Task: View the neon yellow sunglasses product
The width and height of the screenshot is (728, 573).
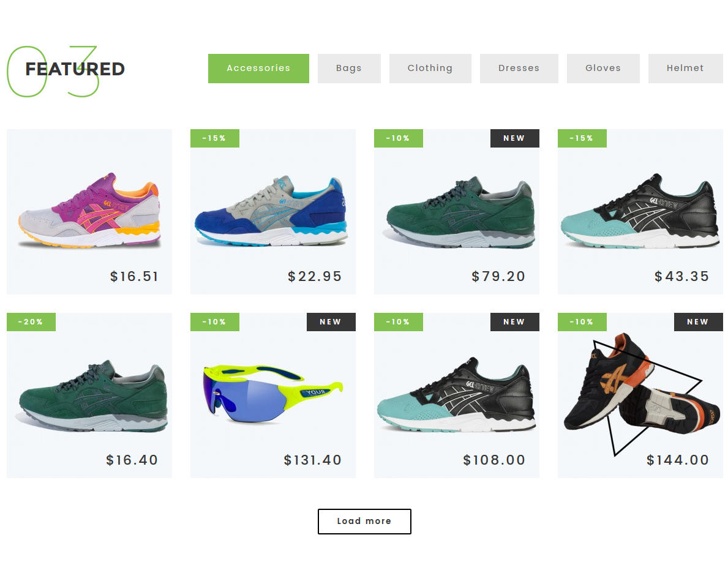Action: pos(272,394)
